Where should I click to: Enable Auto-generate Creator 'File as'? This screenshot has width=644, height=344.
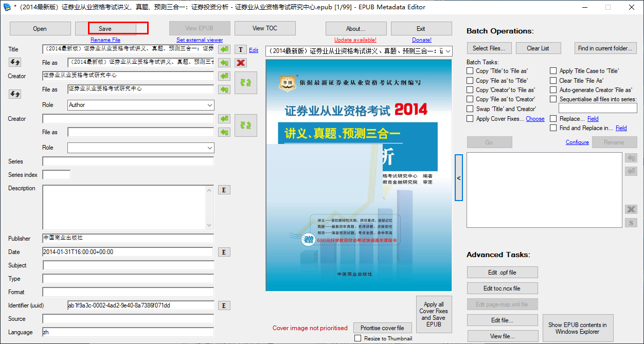(x=553, y=90)
